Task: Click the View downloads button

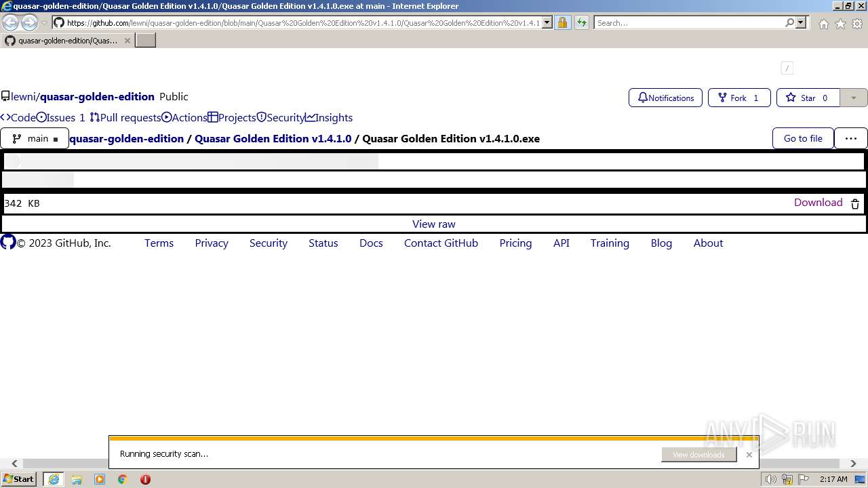Action: click(698, 455)
